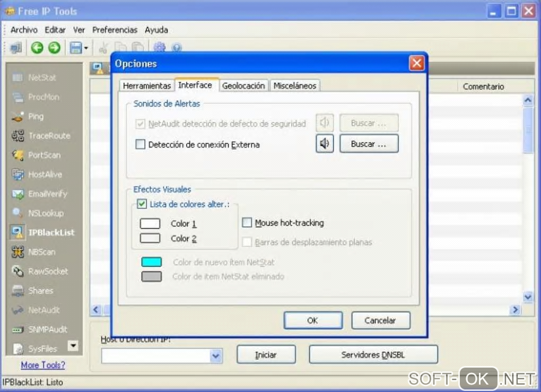Viewport: 541px width, 392px height.
Task: Click Buscar for NetAudit alert sound
Action: point(369,123)
